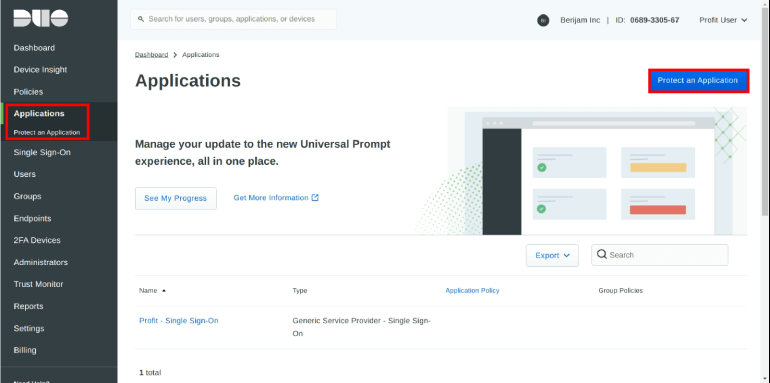Click the Group Policies column header

point(620,291)
